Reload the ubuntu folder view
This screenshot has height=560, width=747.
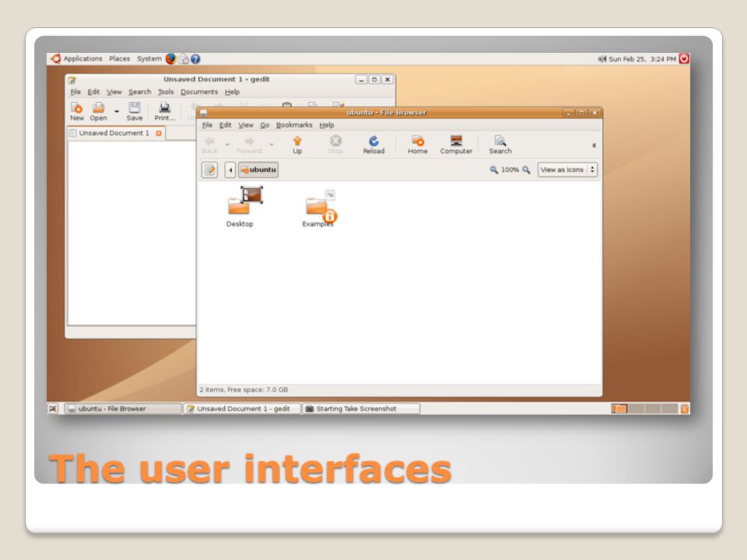pyautogui.click(x=373, y=145)
